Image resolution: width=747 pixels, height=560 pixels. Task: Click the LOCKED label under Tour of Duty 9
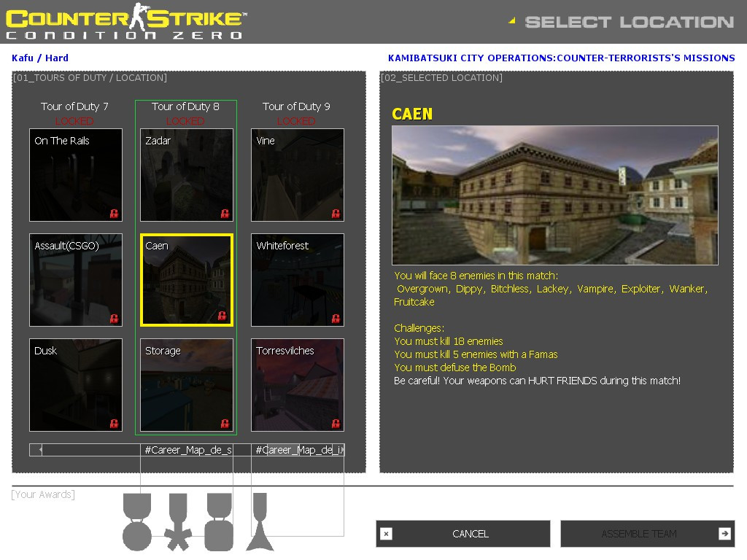[x=296, y=121]
